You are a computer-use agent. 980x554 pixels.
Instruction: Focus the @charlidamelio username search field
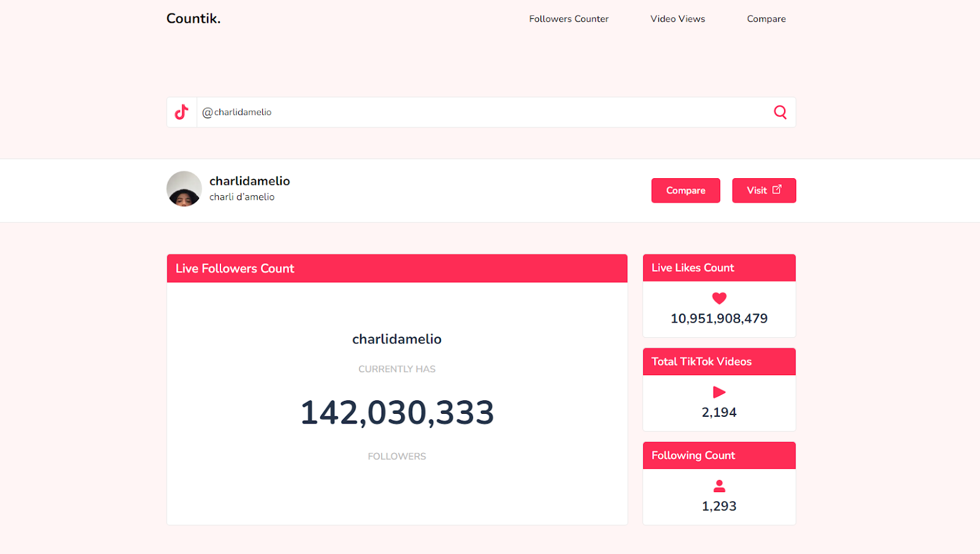coord(481,112)
